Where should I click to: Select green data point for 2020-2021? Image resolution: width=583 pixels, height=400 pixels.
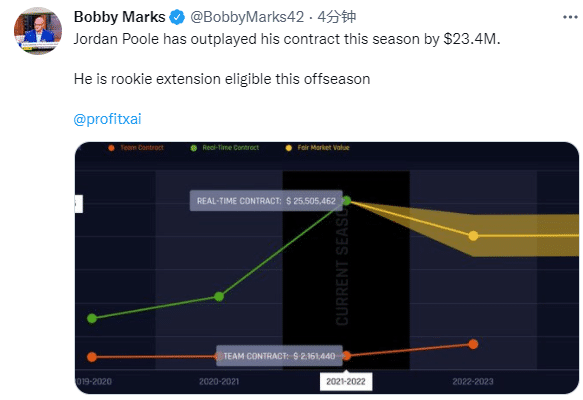[219, 296]
